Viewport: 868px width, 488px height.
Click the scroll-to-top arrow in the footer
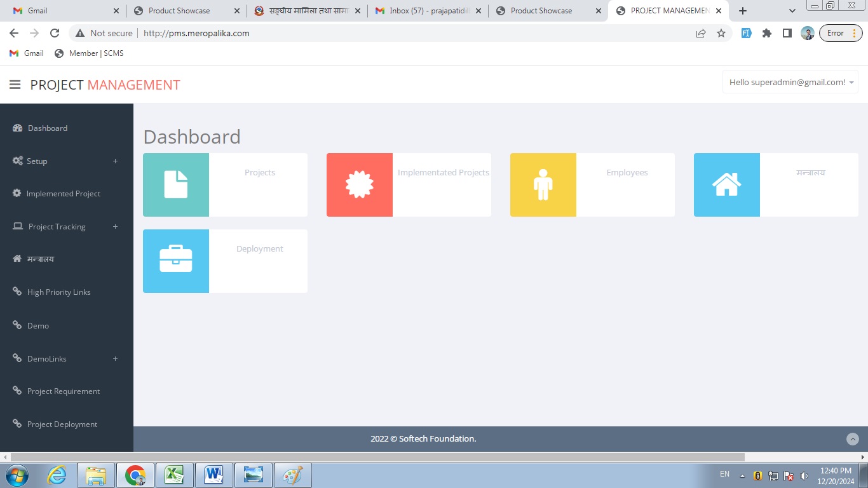(x=853, y=439)
